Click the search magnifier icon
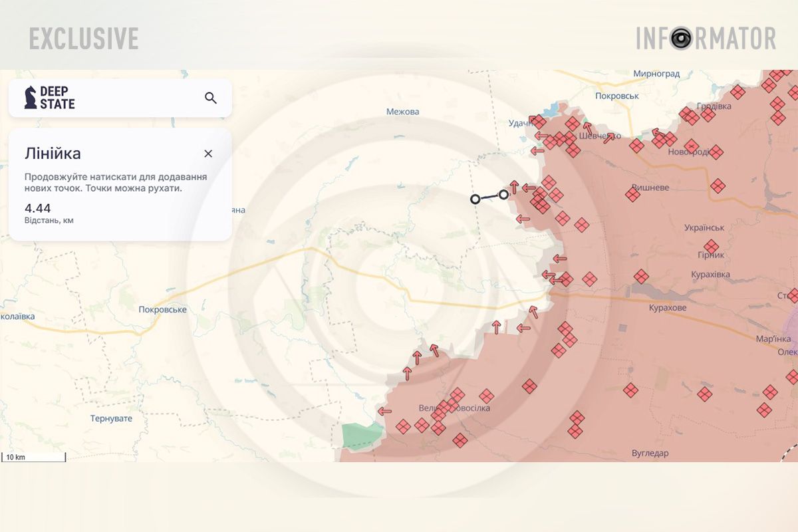Viewport: 798px width, 532px height. (211, 98)
